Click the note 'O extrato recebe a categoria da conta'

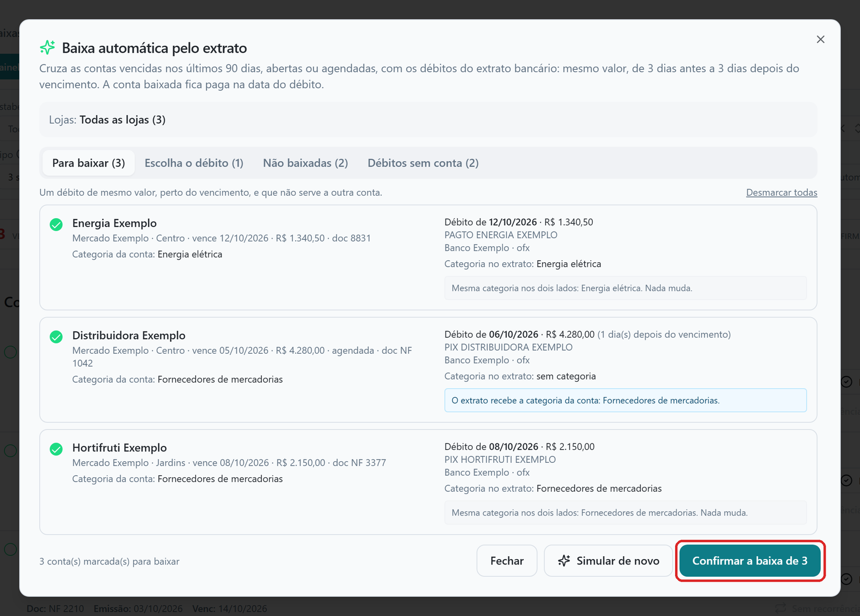[x=625, y=400]
